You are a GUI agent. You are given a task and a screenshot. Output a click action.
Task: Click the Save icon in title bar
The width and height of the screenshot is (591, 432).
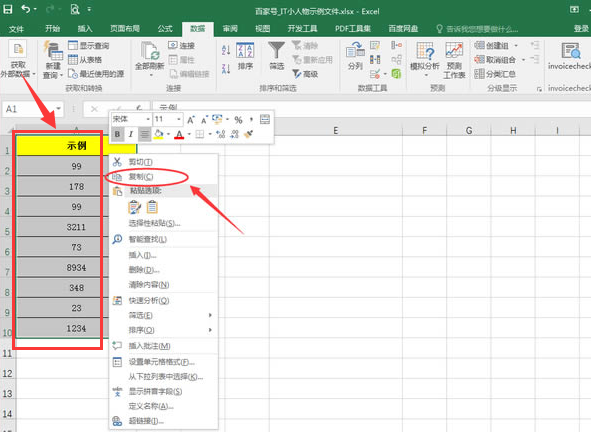pos(8,9)
